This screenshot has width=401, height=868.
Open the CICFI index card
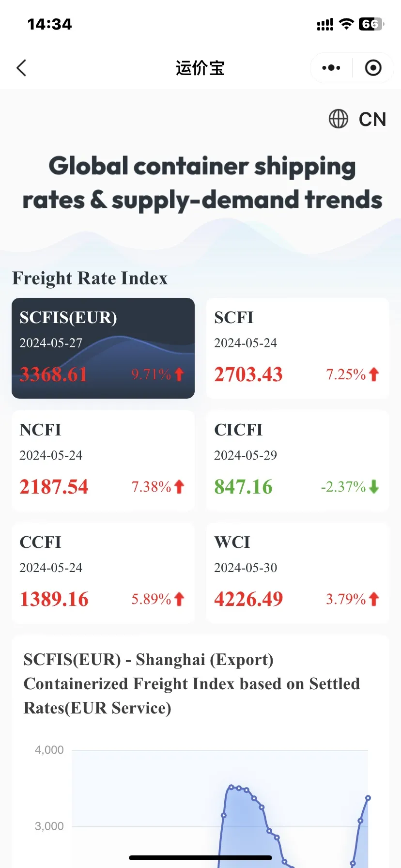click(298, 460)
